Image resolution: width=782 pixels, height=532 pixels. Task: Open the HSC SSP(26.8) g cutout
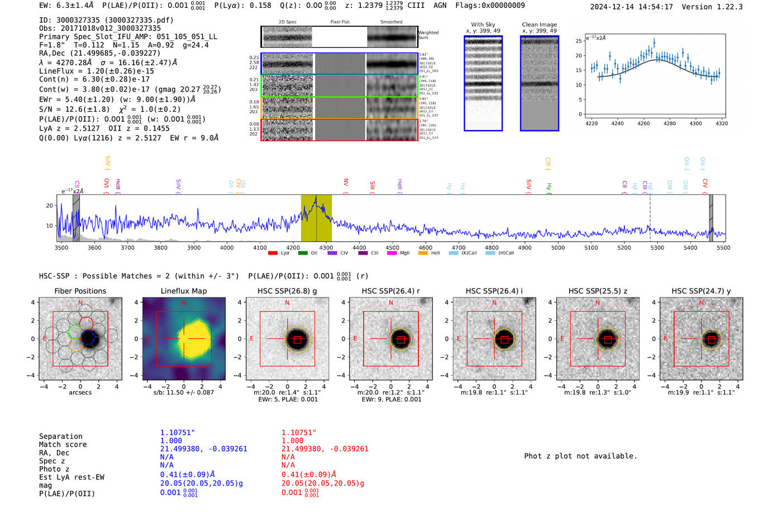tap(287, 339)
